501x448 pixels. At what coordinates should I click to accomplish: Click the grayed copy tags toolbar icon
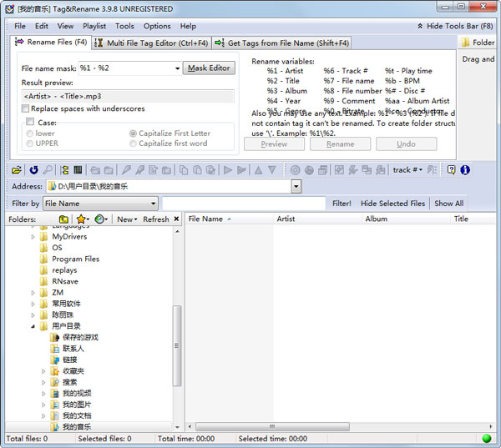[184, 170]
